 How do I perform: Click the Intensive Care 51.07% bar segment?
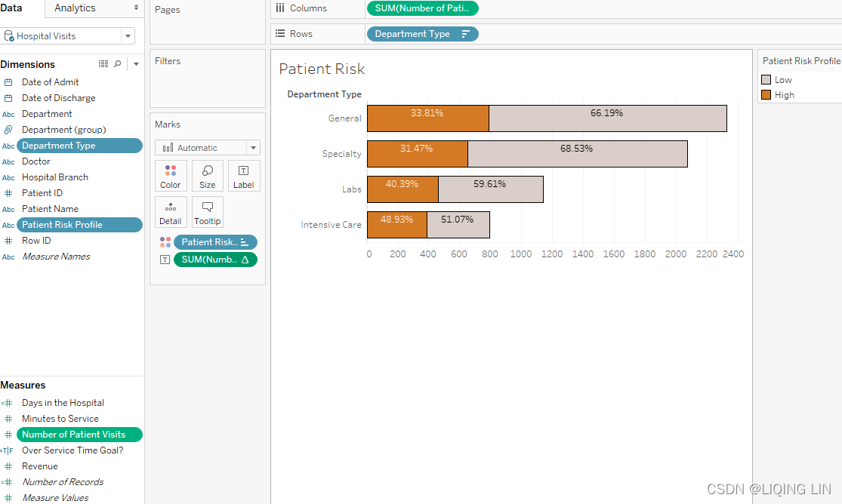pos(458,225)
